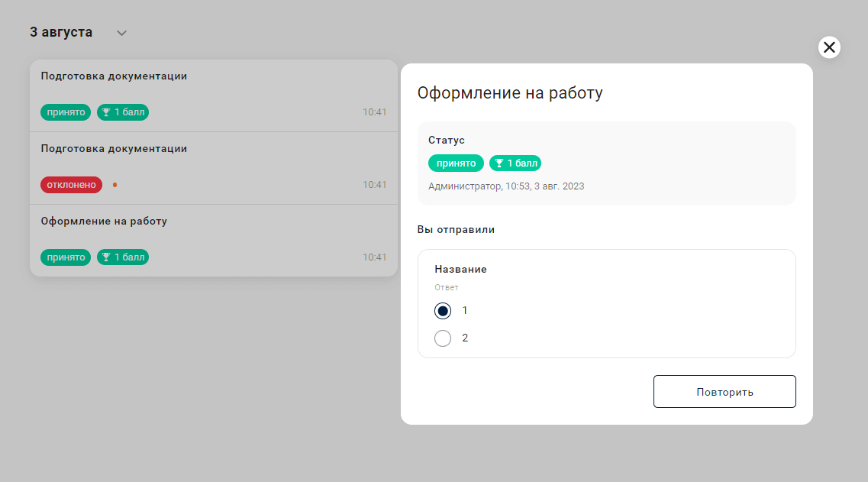Select radio option 1

443,311
